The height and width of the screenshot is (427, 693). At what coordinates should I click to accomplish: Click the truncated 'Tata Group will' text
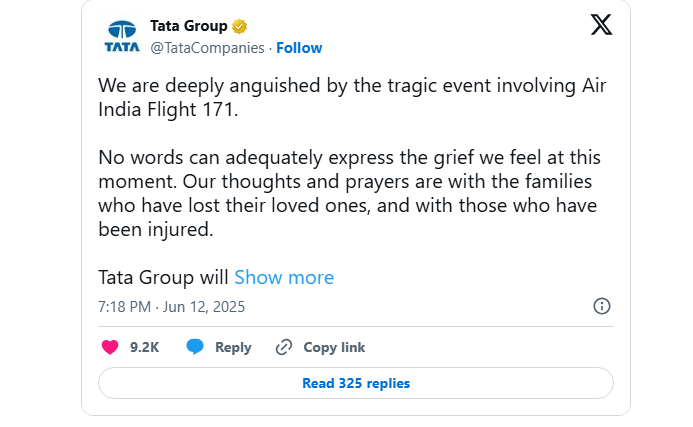pyautogui.click(x=164, y=277)
